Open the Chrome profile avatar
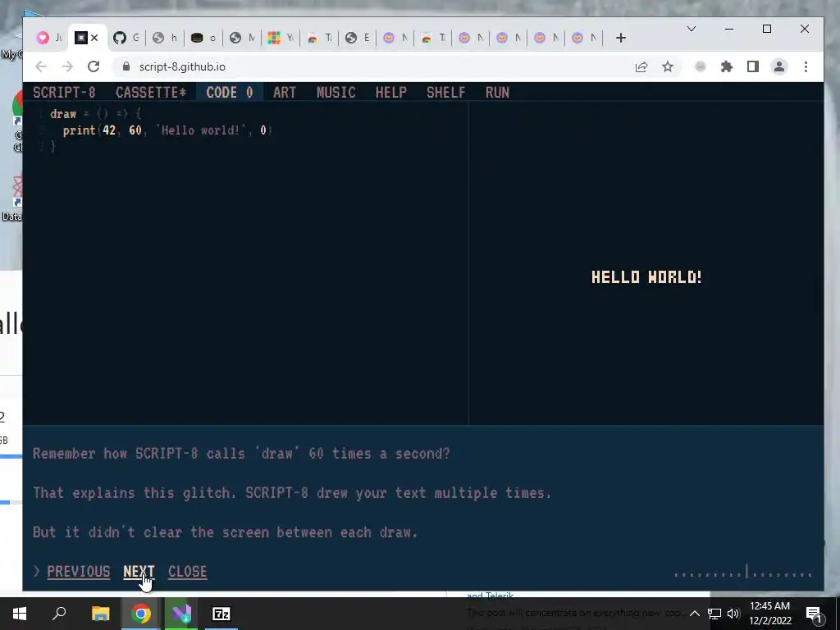The image size is (840, 630). [x=779, y=66]
